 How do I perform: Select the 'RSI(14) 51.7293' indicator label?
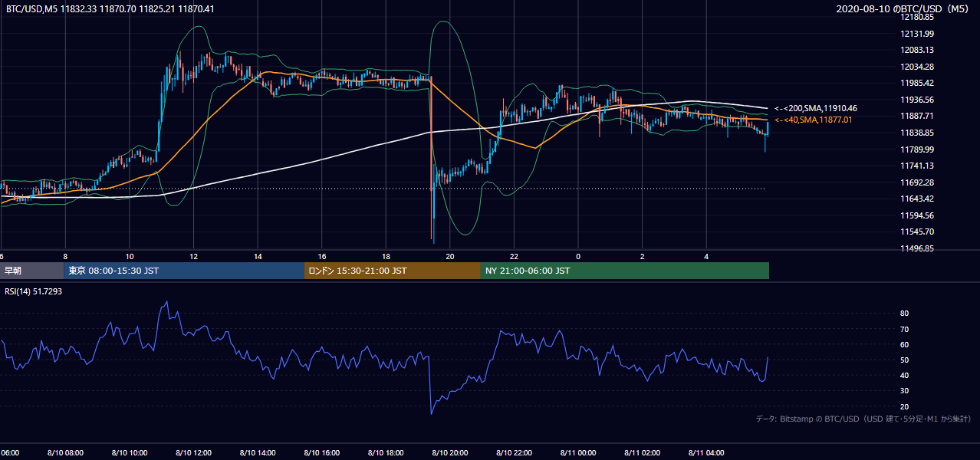click(x=34, y=292)
